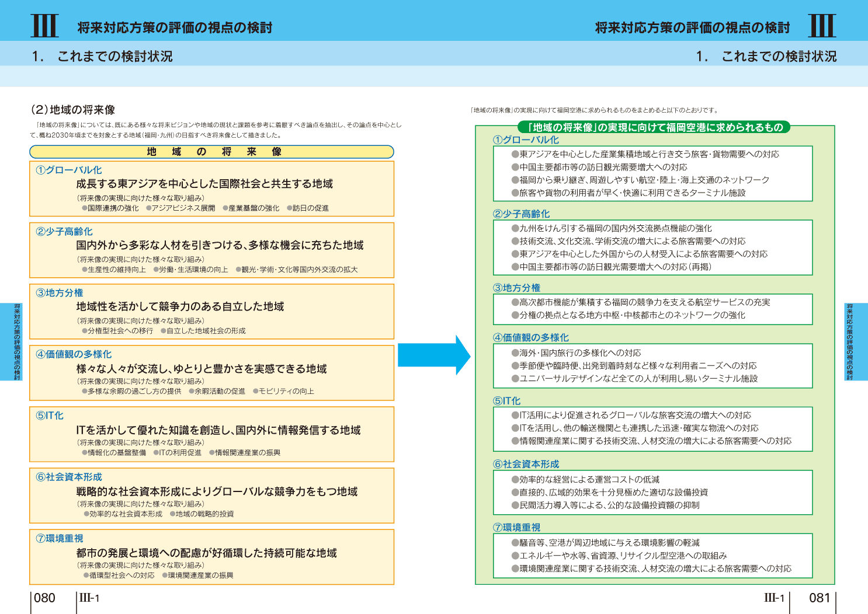Screen dimensions: 868x614
Task: Click bullet モビリティの向上
Action: [283, 391]
